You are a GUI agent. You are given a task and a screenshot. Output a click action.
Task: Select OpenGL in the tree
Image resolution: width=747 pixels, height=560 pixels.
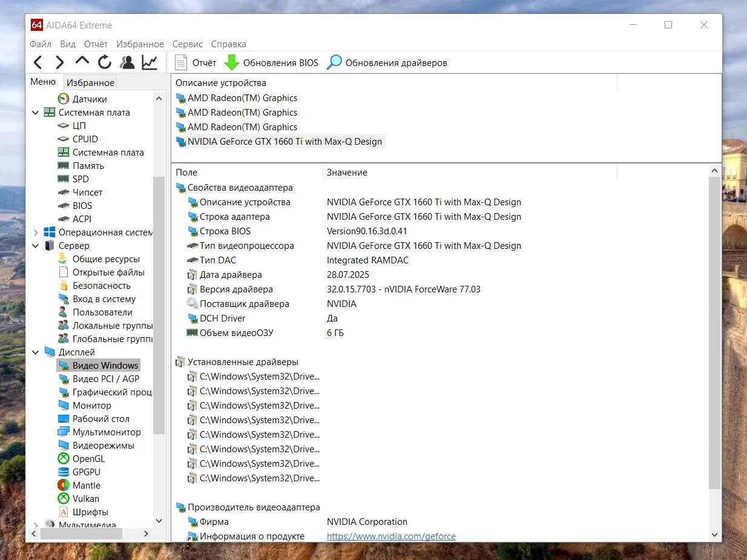coord(82,458)
